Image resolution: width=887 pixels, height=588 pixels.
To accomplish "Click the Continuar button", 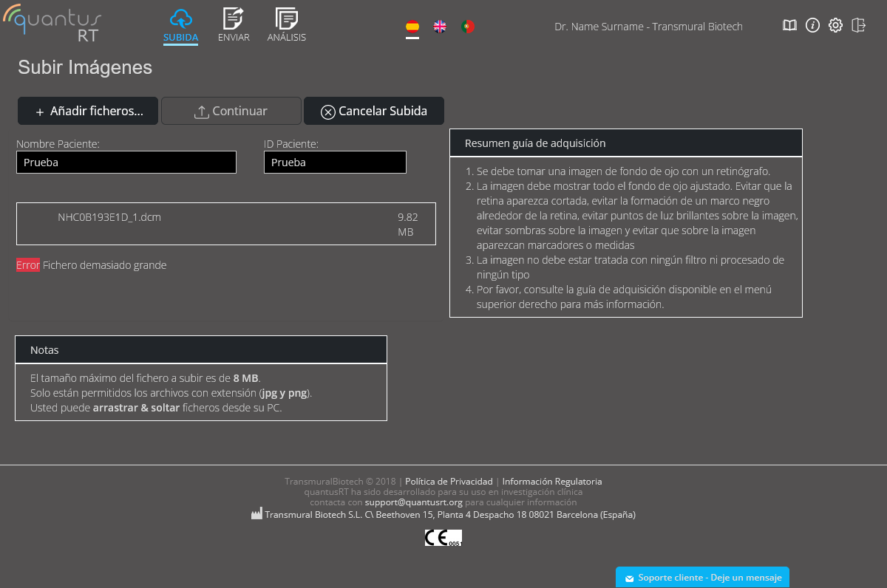I will pyautogui.click(x=231, y=111).
